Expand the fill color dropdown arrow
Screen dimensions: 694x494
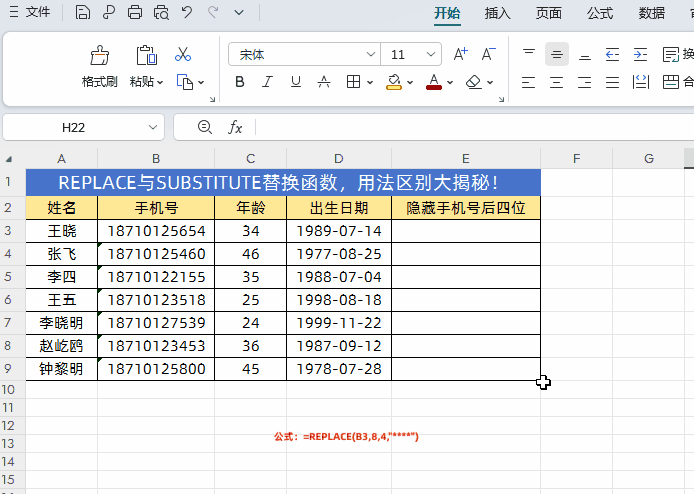click(410, 82)
